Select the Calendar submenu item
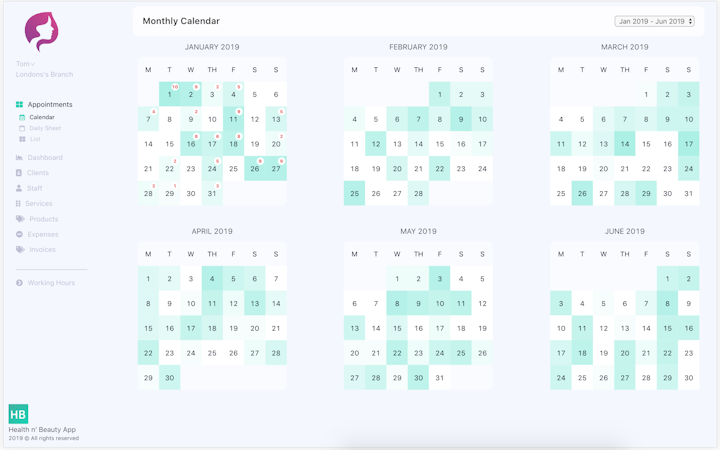Viewport: 720px width, 450px height. [x=42, y=117]
